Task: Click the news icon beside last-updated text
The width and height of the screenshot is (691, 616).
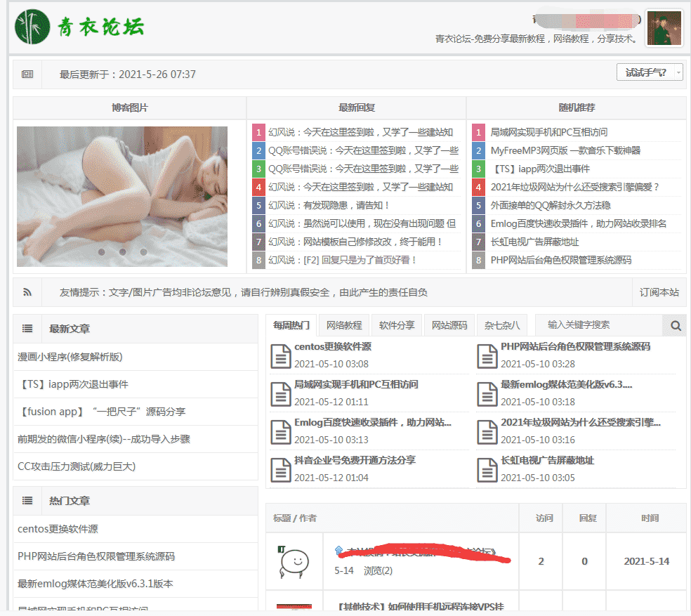Action: point(27,74)
